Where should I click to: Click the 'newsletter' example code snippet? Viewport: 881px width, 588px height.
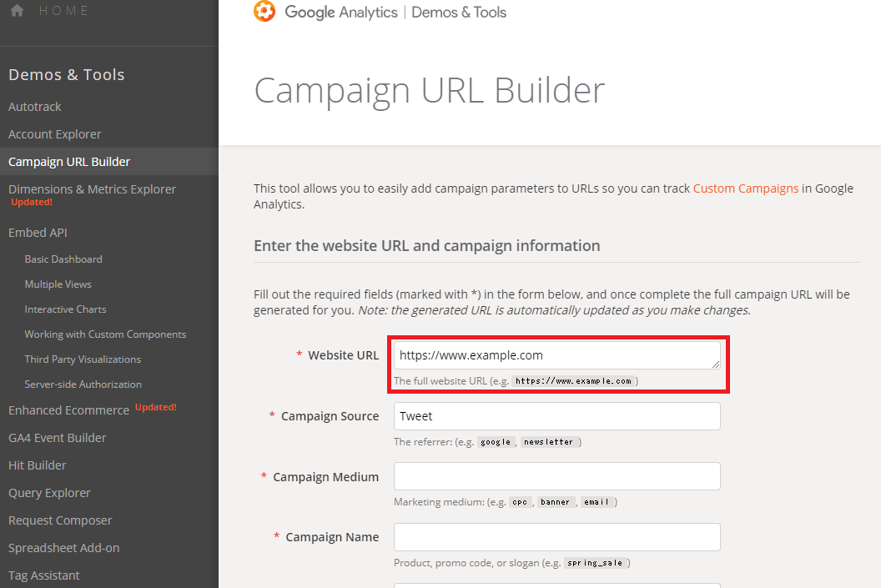[548, 443]
